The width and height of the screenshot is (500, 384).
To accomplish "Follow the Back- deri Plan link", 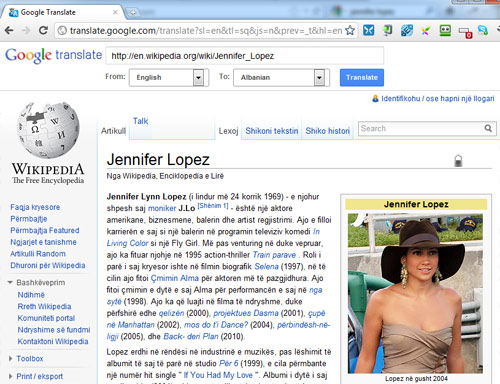I will (x=191, y=336).
